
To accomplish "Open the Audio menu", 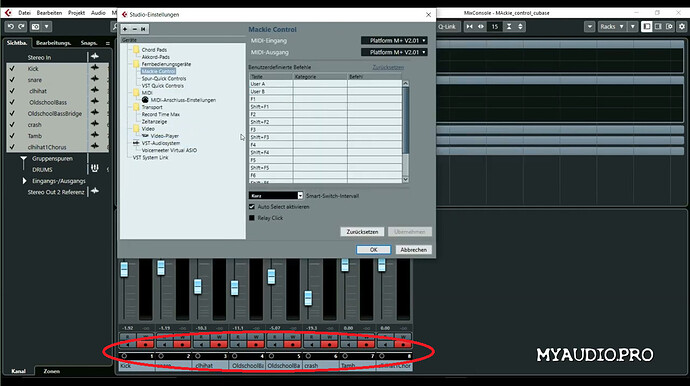I will click(98, 13).
